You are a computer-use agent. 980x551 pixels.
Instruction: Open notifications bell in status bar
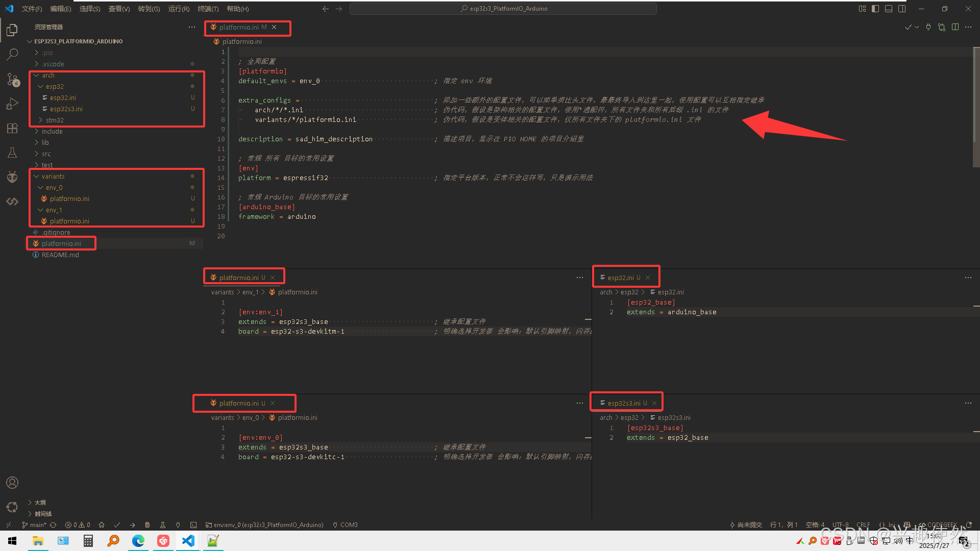click(969, 524)
